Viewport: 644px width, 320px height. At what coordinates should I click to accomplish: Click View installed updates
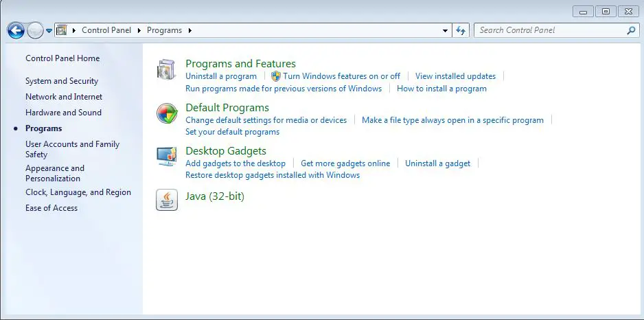click(455, 76)
